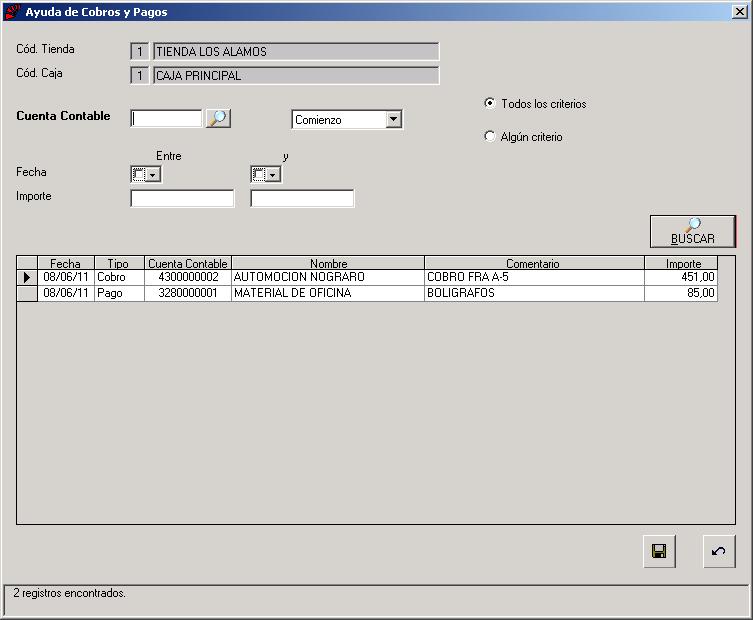Screen dimensions: 753x620
Task: Click the Cuenta Contable column header
Action: click(188, 263)
